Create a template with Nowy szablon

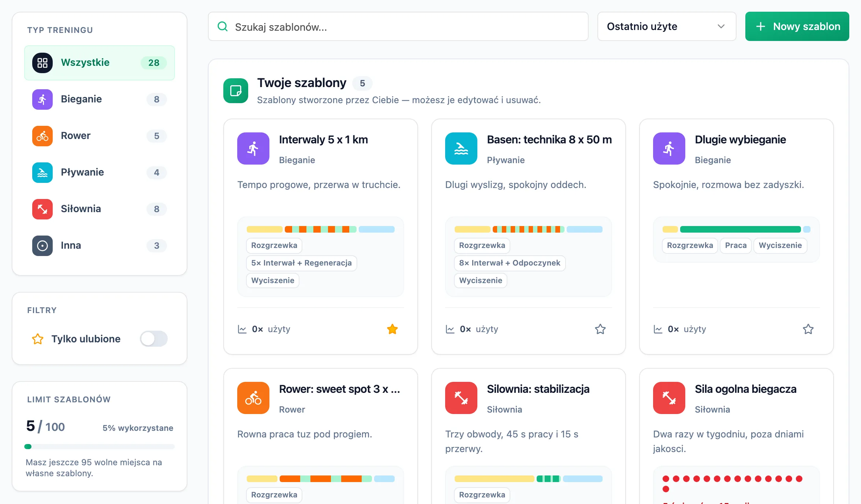tap(797, 26)
